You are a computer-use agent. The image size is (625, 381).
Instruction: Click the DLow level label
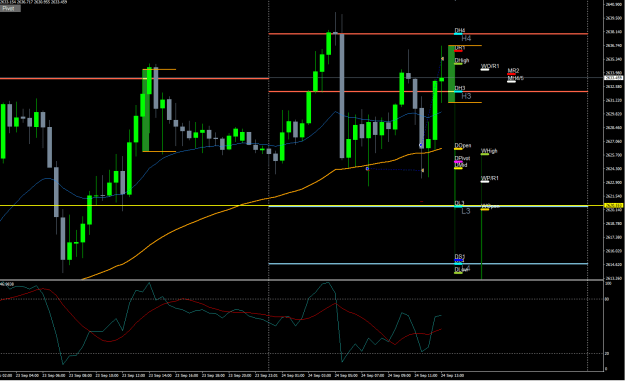(x=461, y=270)
